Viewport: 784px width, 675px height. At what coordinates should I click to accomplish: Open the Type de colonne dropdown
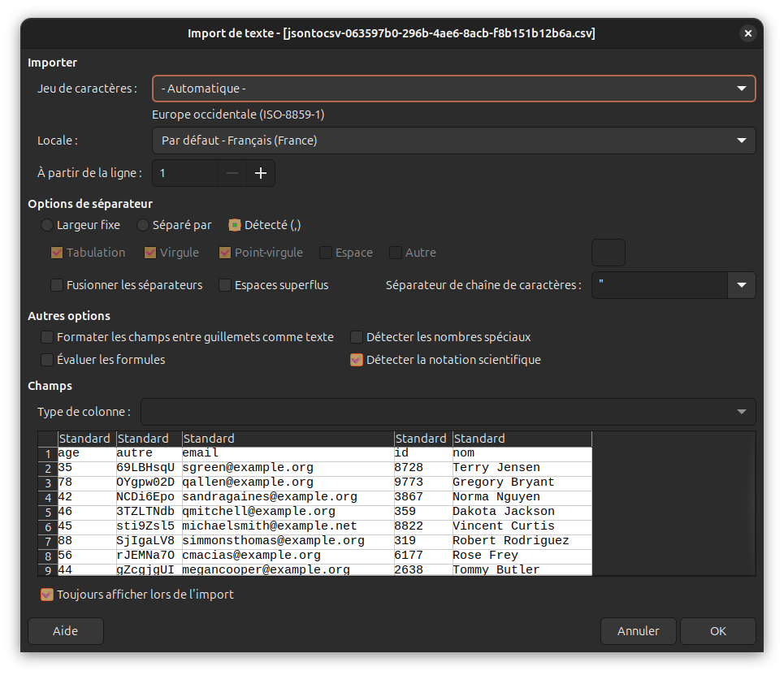click(x=448, y=412)
